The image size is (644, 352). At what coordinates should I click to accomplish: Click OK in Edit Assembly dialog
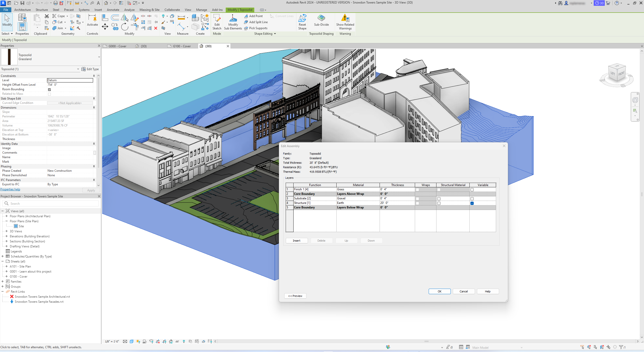[439, 291]
